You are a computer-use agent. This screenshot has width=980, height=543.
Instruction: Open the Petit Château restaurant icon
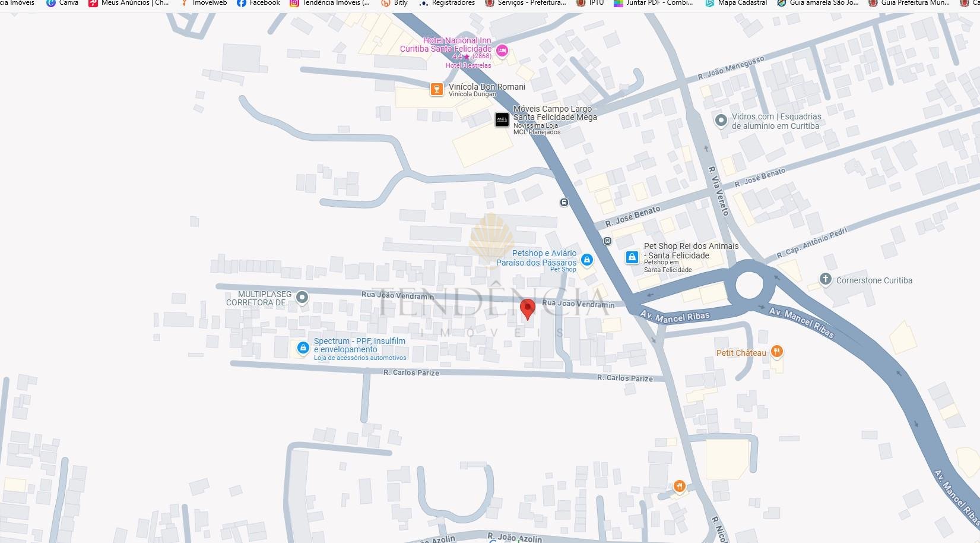pos(776,352)
